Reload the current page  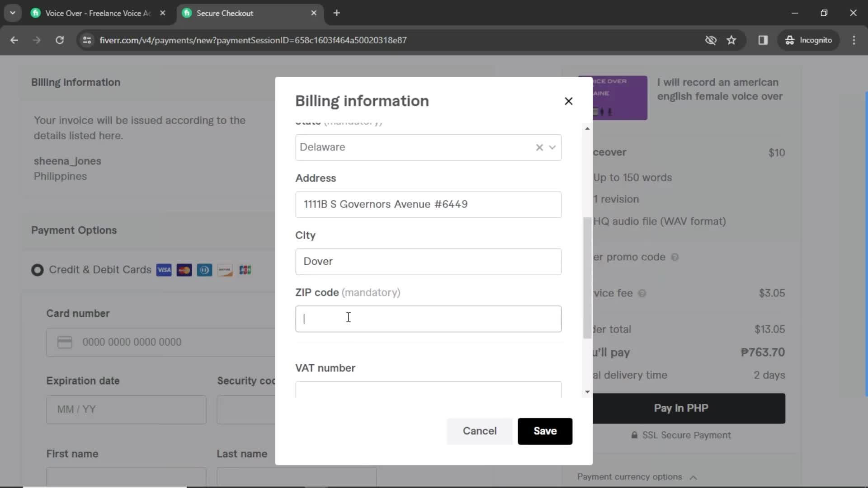click(60, 40)
